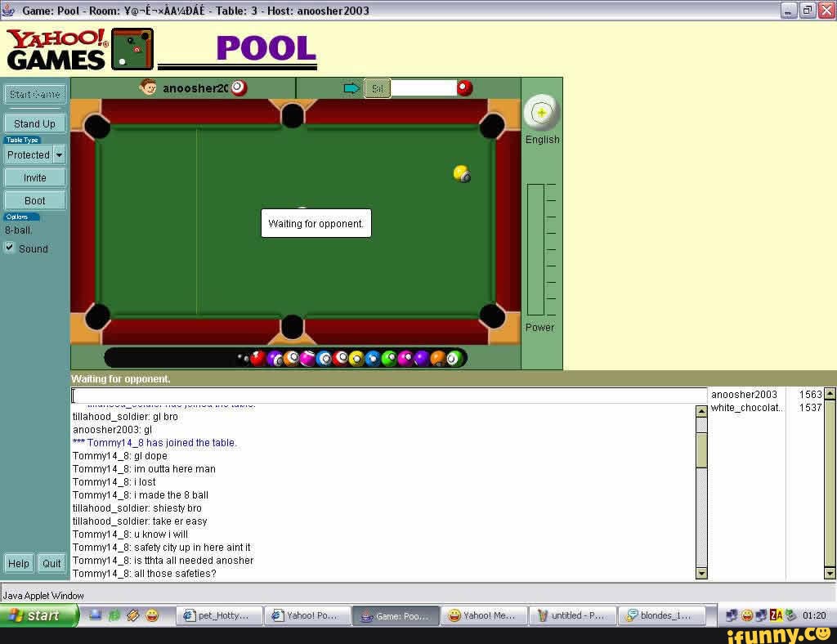Image resolution: width=837 pixels, height=644 pixels.
Task: Click the yellow ball on the table
Action: [x=461, y=173]
